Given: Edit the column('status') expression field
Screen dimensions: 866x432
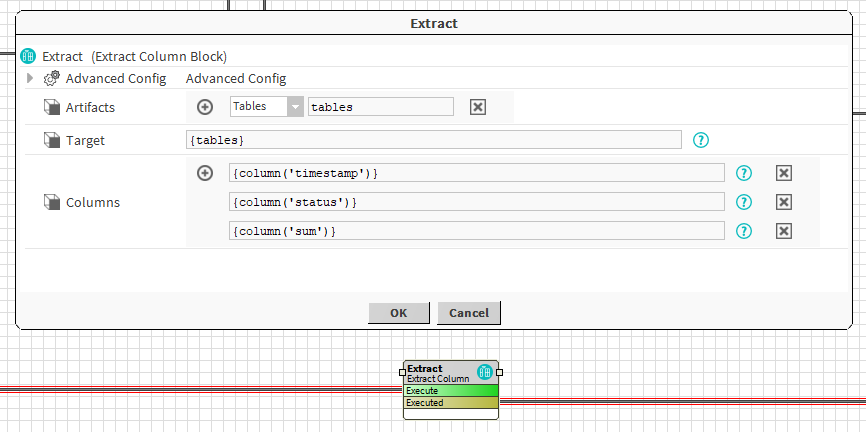Looking at the screenshot, I should [x=476, y=202].
